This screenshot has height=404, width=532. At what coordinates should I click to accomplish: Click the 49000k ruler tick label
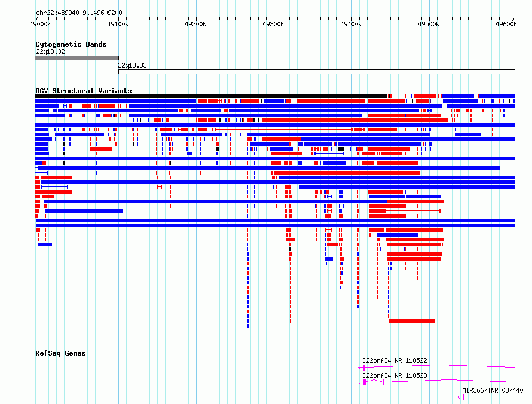(x=40, y=24)
